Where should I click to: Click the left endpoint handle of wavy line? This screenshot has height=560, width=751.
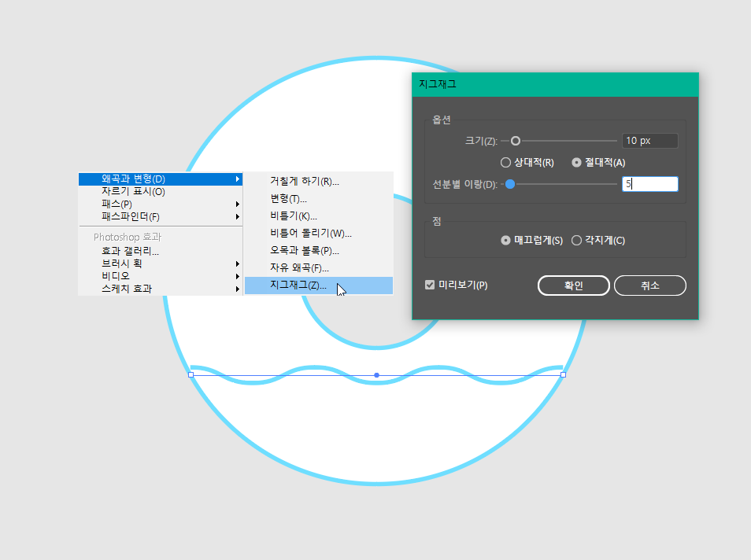point(191,374)
